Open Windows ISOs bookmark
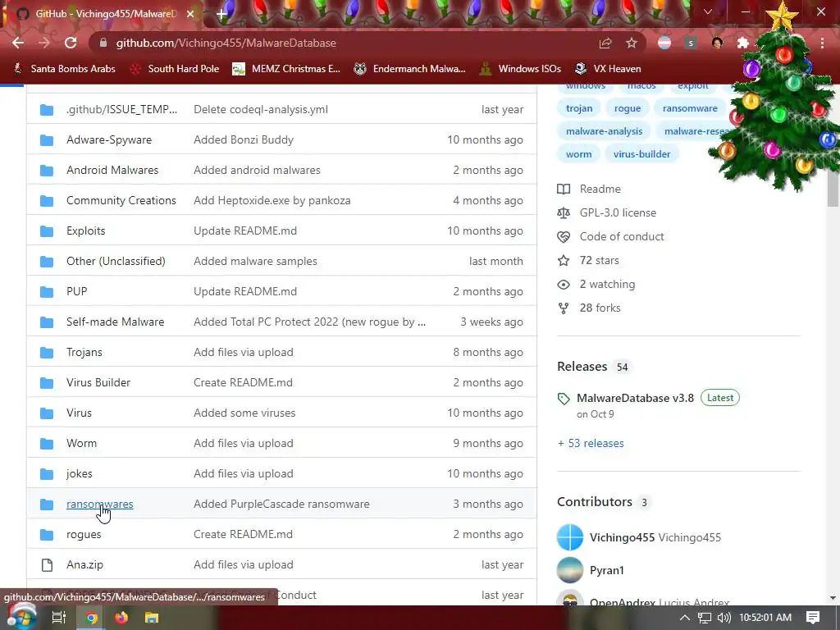 click(520, 69)
